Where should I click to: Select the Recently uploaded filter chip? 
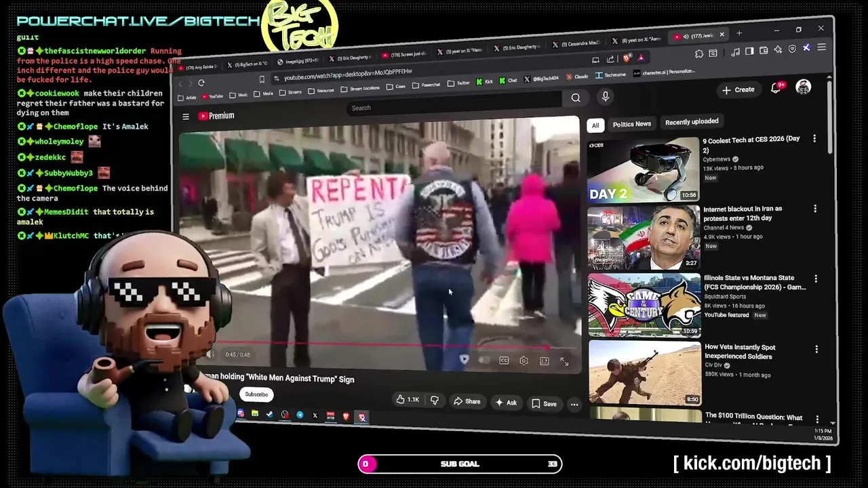click(x=692, y=122)
